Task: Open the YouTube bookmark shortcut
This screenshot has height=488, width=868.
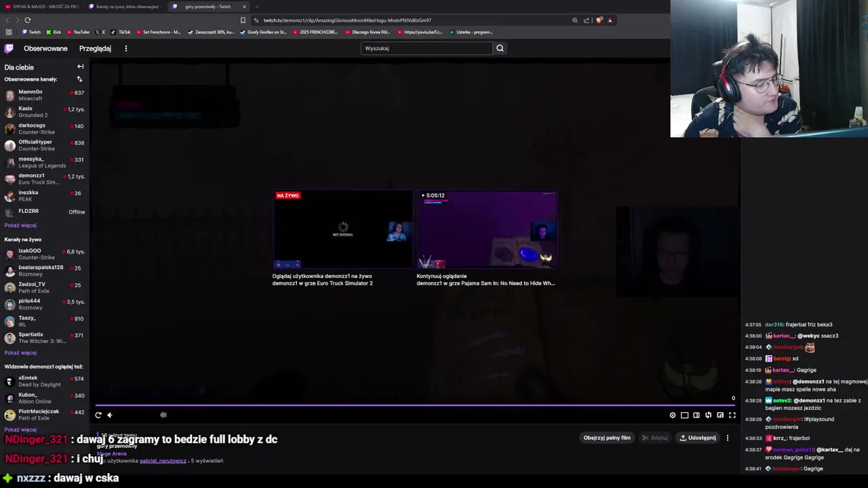Action: pyautogui.click(x=78, y=32)
